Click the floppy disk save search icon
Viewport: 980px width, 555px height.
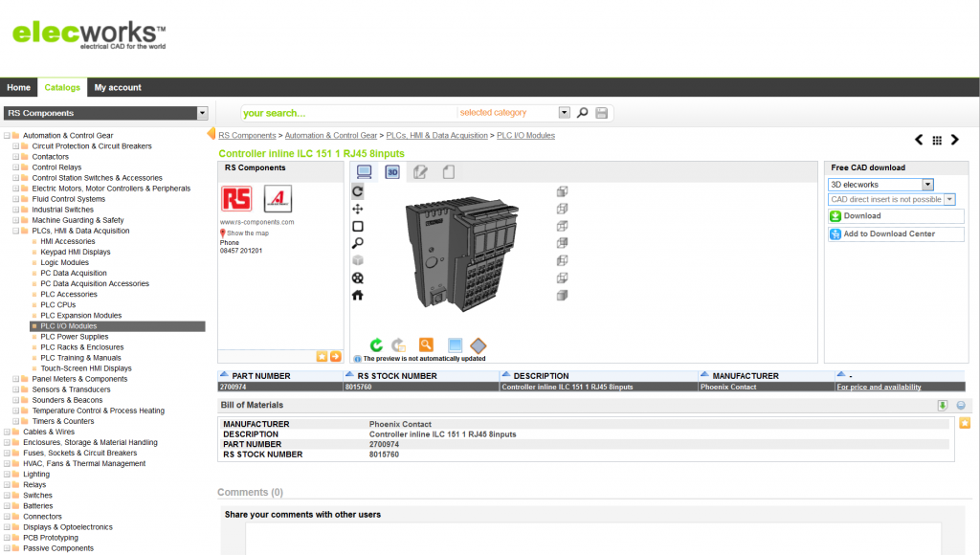pos(601,113)
